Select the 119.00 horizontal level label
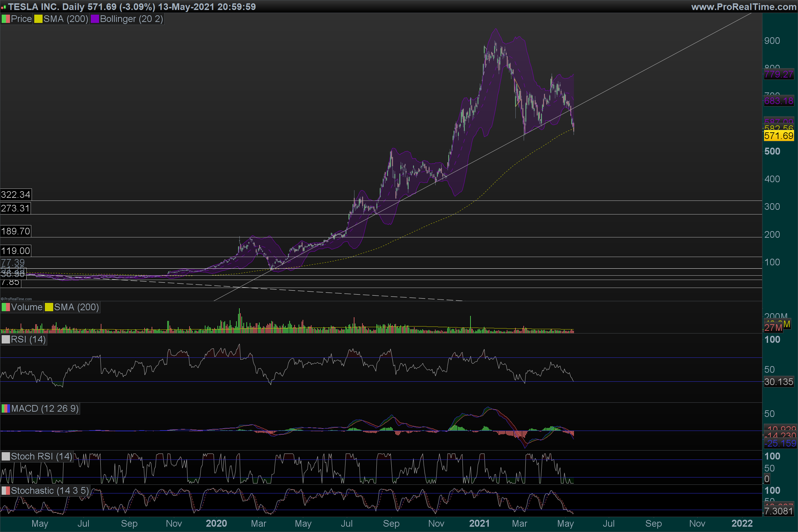 (x=16, y=251)
